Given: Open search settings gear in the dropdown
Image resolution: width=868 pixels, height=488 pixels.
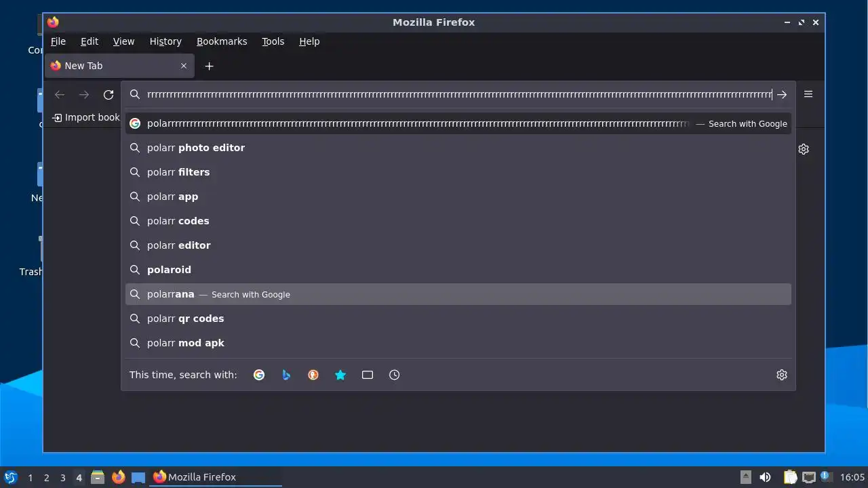Looking at the screenshot, I should (782, 375).
